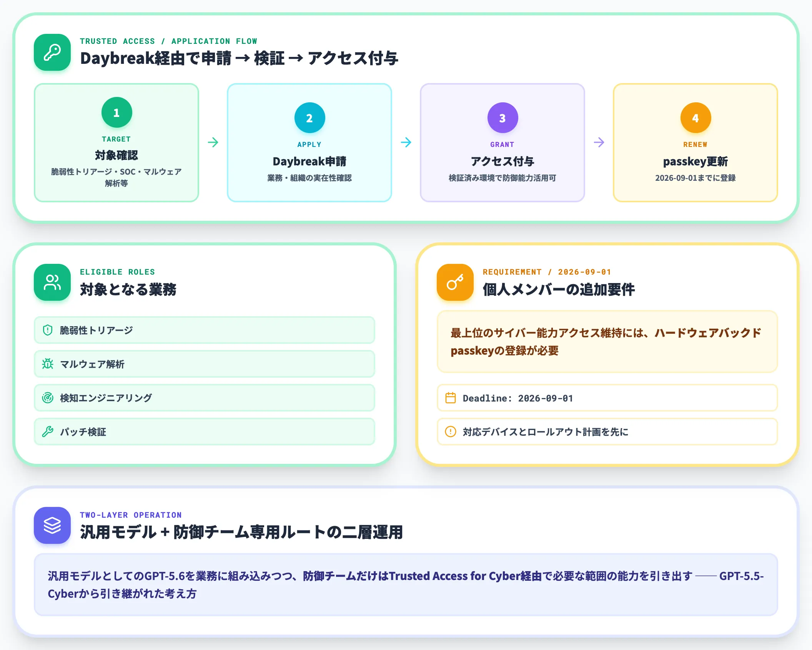Open the Daybreak申請 step card
The image size is (812, 650).
(309, 143)
